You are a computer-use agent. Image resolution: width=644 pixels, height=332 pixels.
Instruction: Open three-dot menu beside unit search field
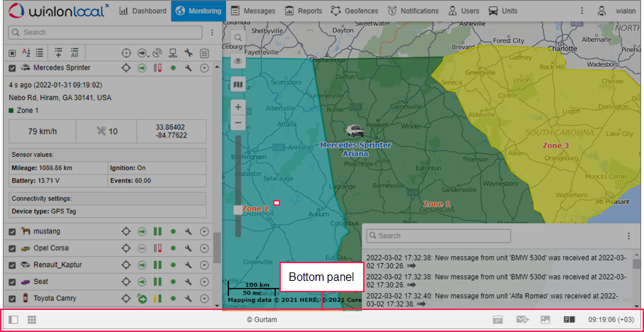212,33
